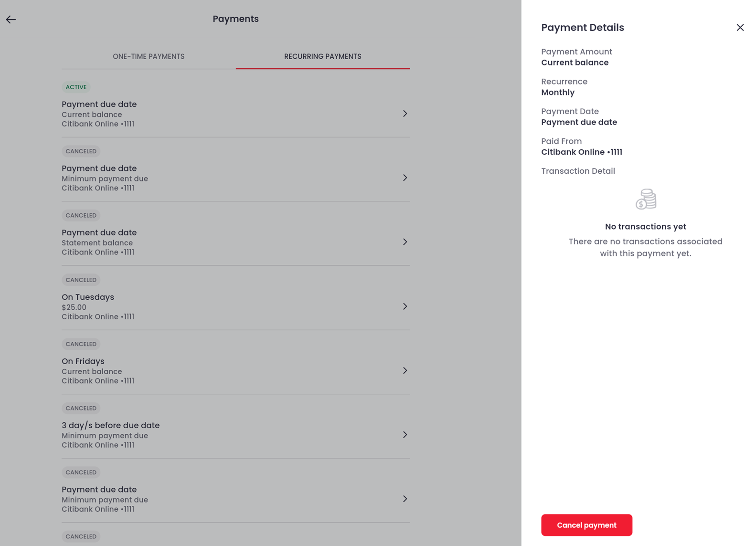Click the bottom-most CANCELED badge
This screenshot has width=756, height=546.
[x=81, y=536]
